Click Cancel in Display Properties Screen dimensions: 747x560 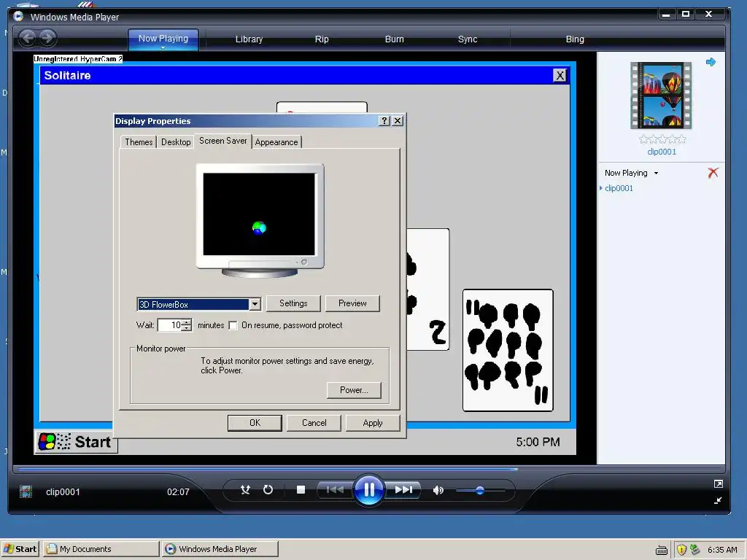pyautogui.click(x=314, y=423)
